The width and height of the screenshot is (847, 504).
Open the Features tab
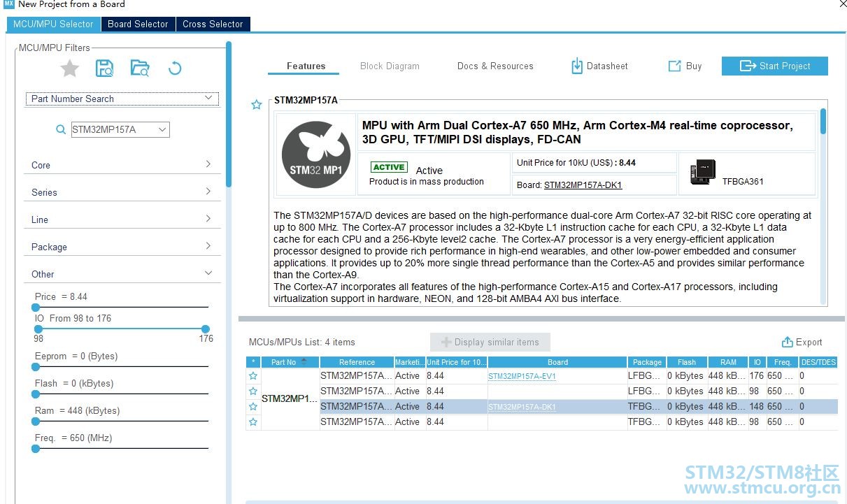(306, 66)
